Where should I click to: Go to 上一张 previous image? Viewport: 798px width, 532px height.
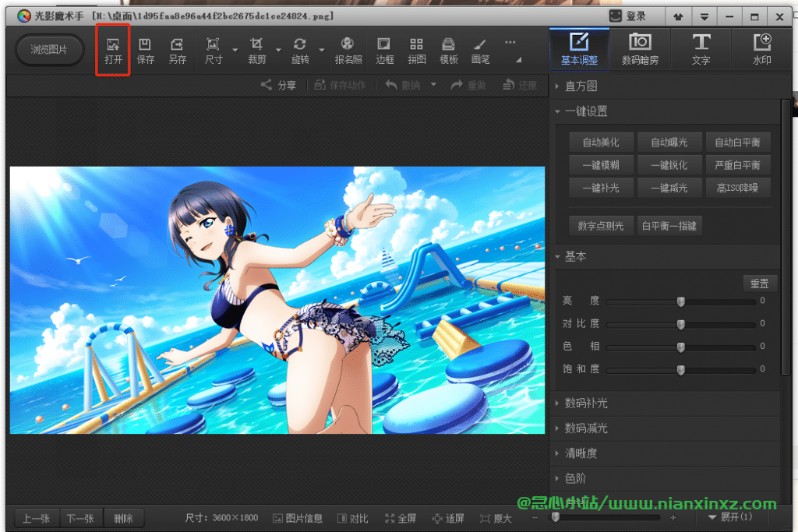pyautogui.click(x=36, y=518)
